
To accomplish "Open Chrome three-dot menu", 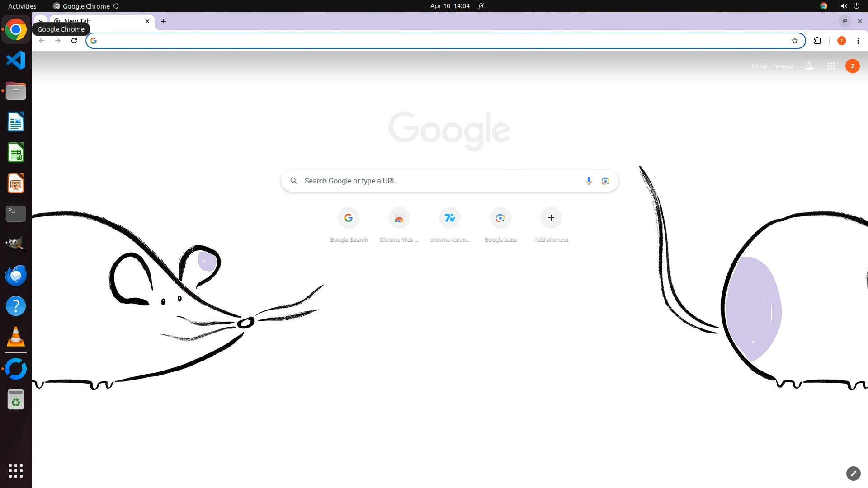I will pyautogui.click(x=858, y=41).
